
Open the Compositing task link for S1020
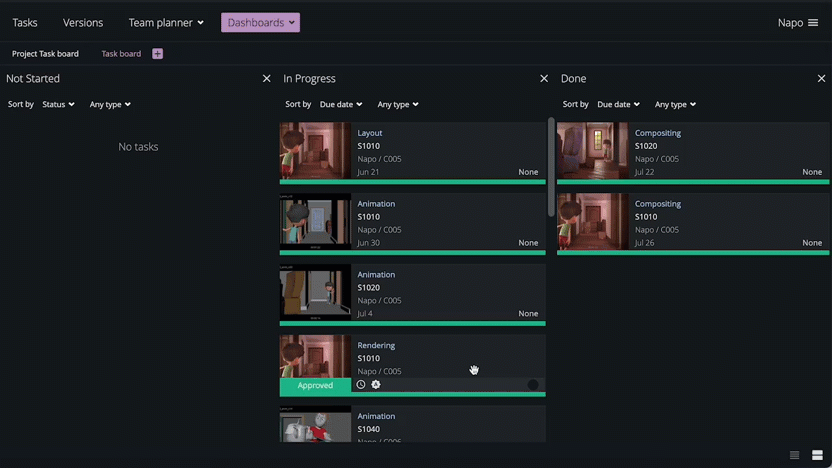(x=658, y=133)
